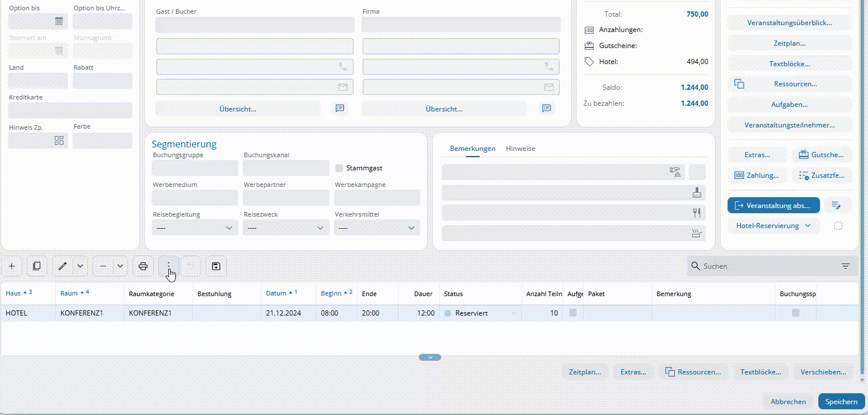The width and height of the screenshot is (868, 415).
Task: Toggle the Stammgast checkbox
Action: tap(339, 168)
